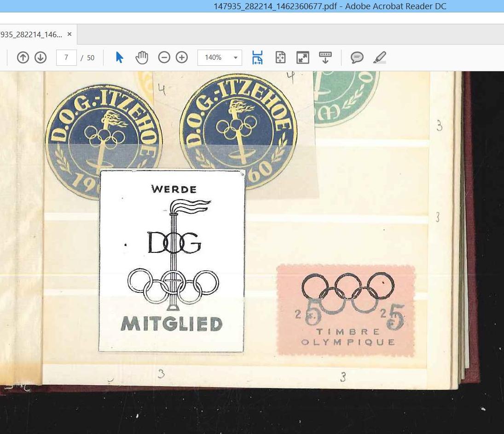Activate the hand pan tool

coord(142,58)
